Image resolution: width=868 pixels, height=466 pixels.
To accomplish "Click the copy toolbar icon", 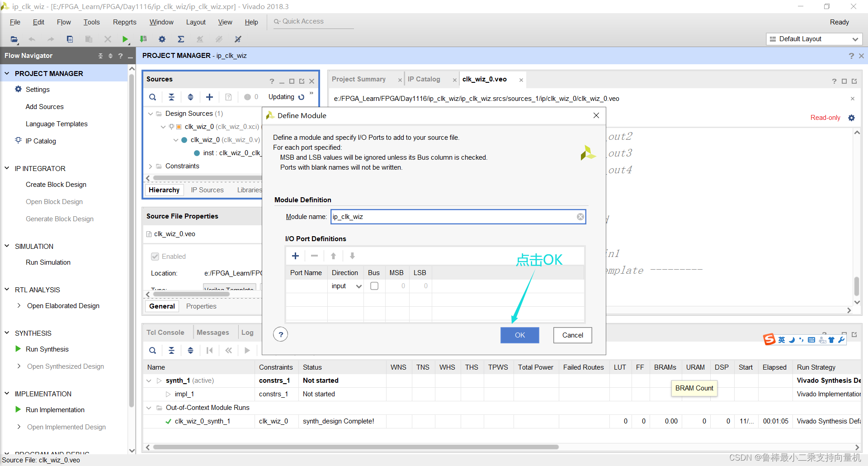I will [70, 39].
